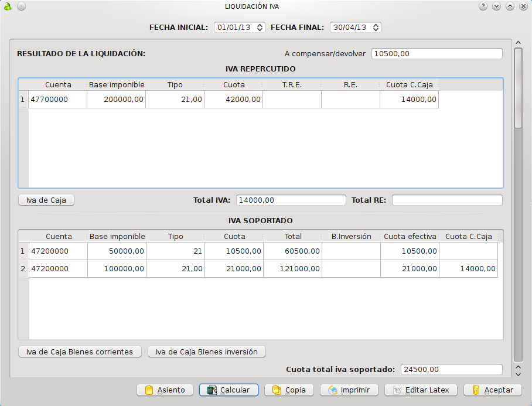Open the help question mark button
The height and width of the screenshot is (406, 532).
[x=483, y=6]
